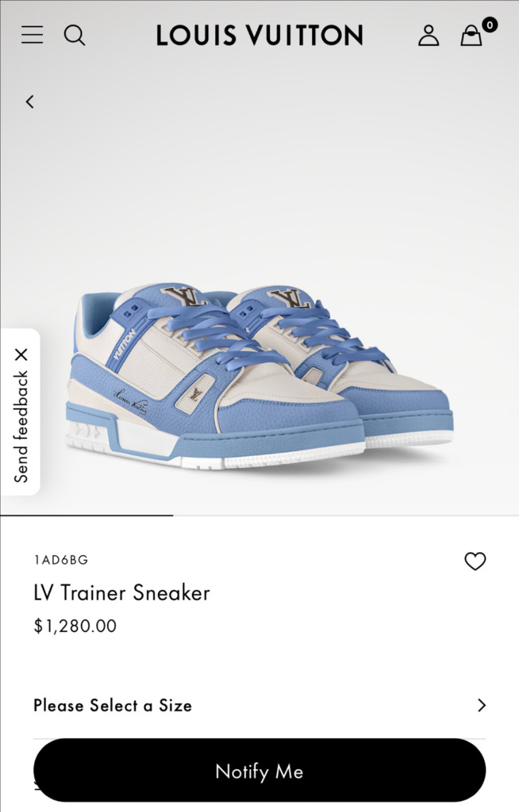Click the chevron beside size selection
This screenshot has width=519, height=812.
click(x=482, y=705)
